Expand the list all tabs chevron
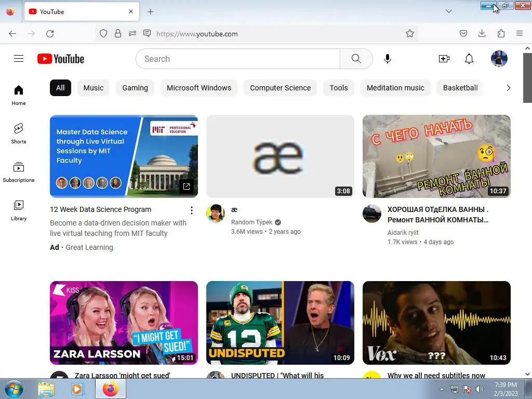532x399 pixels. point(448,11)
